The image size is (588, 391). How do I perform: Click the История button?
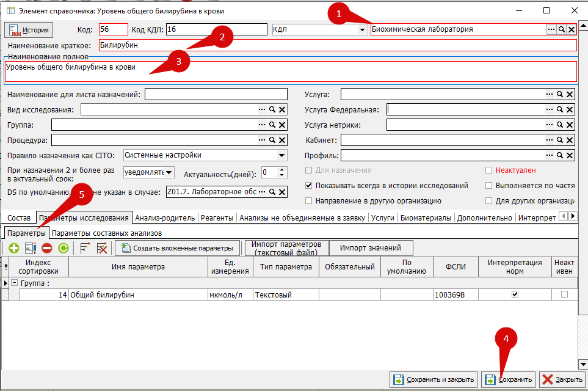[x=29, y=30]
